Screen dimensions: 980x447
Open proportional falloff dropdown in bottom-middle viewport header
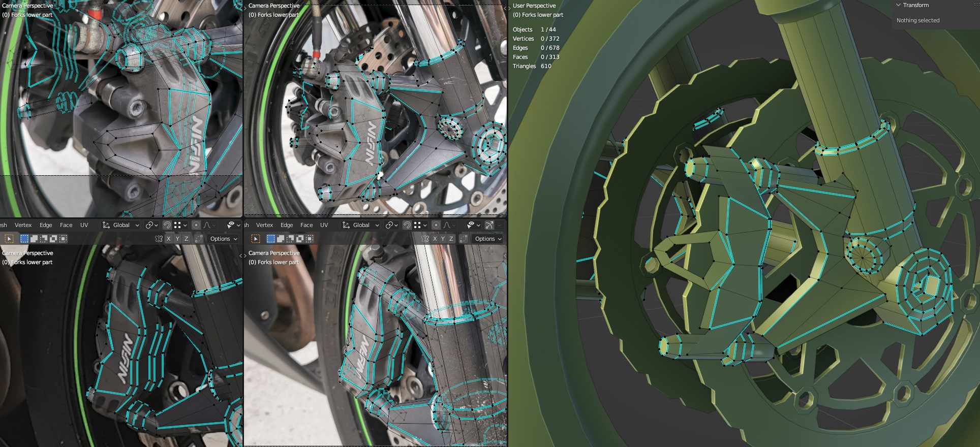point(450,225)
